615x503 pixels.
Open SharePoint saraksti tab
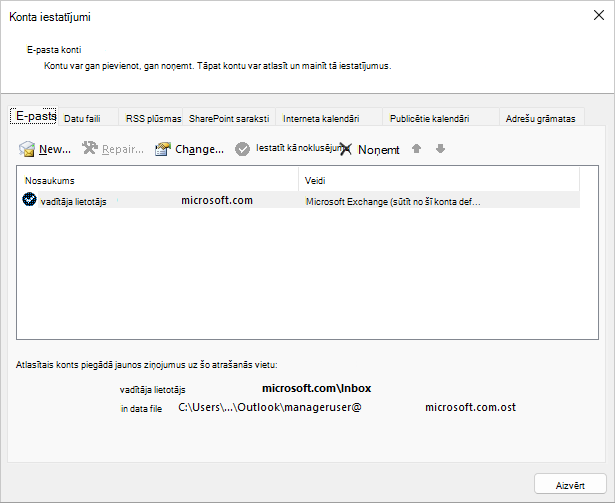click(x=229, y=118)
